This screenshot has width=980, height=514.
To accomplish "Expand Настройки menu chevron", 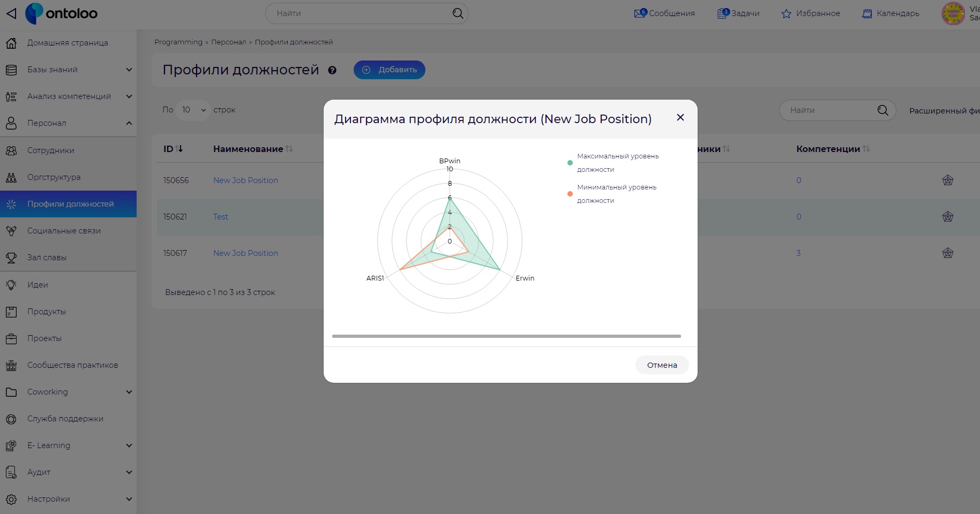I will point(129,499).
